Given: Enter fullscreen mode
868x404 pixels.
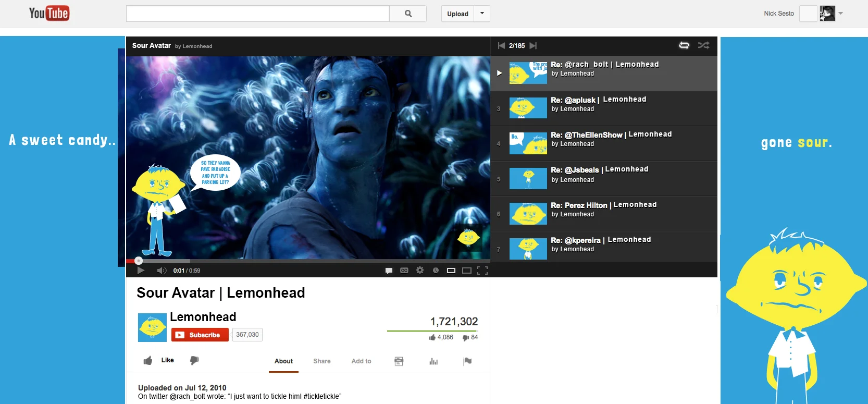Looking at the screenshot, I should [x=482, y=271].
